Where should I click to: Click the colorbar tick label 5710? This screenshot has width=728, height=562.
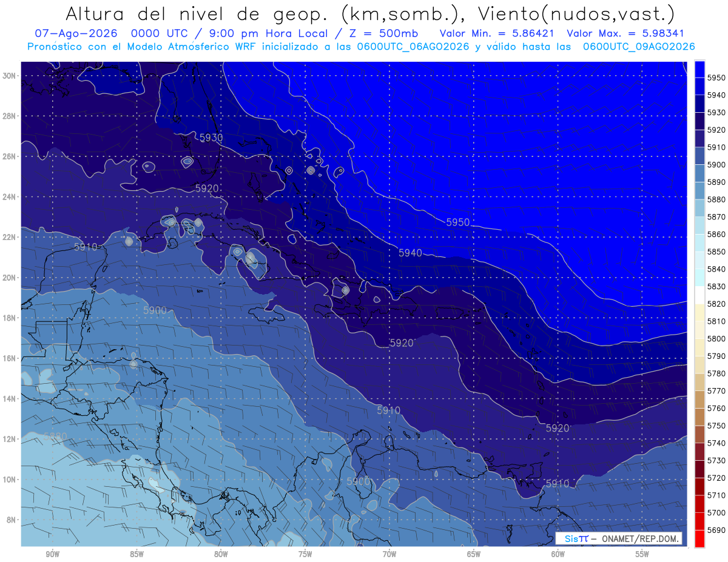coord(716,495)
